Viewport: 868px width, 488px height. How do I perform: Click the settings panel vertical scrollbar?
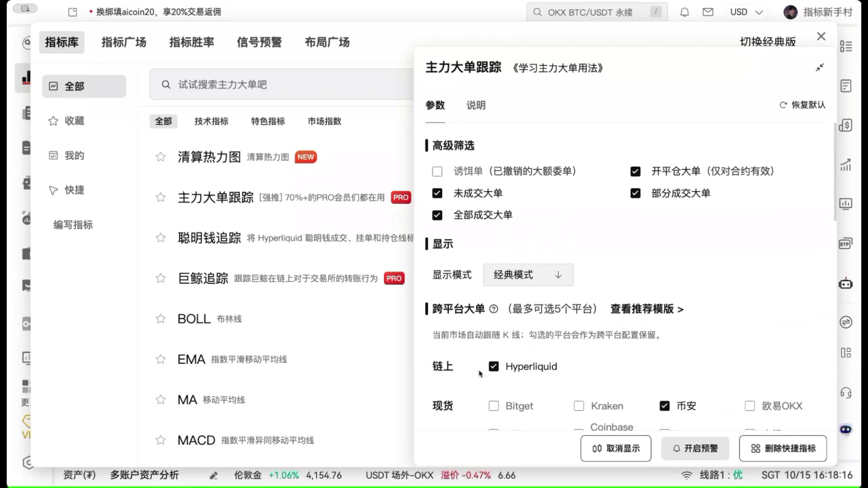coord(835,172)
